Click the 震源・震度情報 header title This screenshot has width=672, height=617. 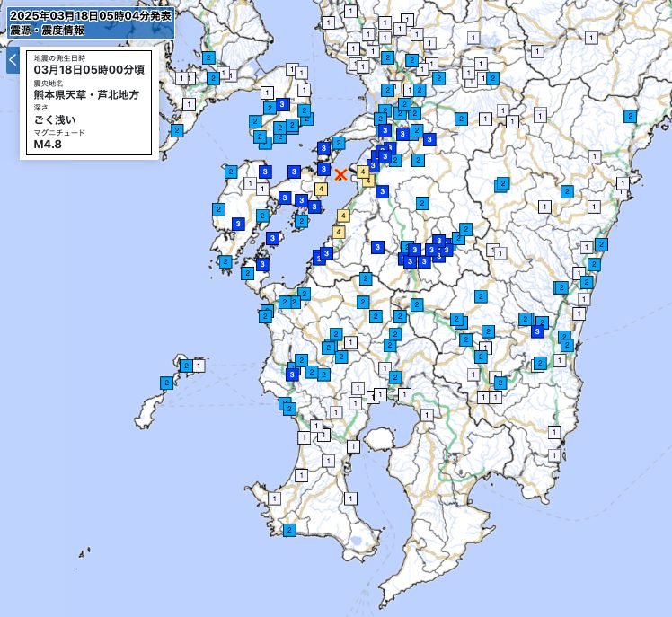tap(47, 30)
